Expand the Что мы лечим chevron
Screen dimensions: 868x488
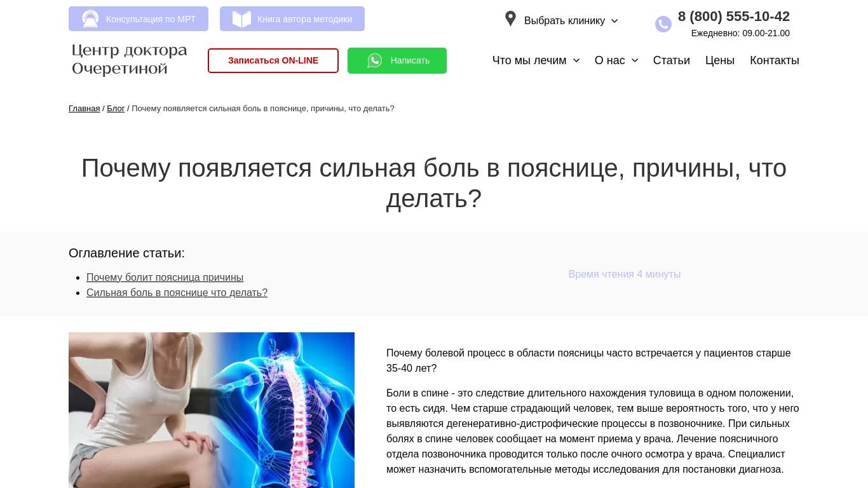click(576, 60)
